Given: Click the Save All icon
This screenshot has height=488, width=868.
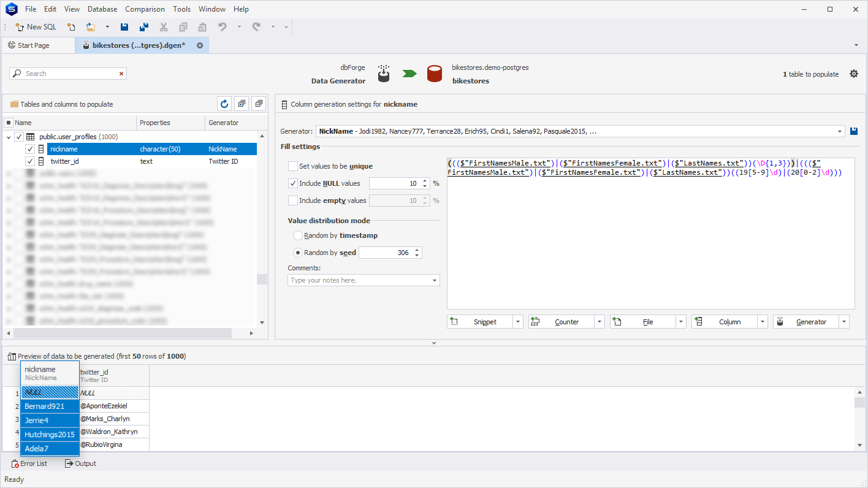Looking at the screenshot, I should (x=144, y=27).
